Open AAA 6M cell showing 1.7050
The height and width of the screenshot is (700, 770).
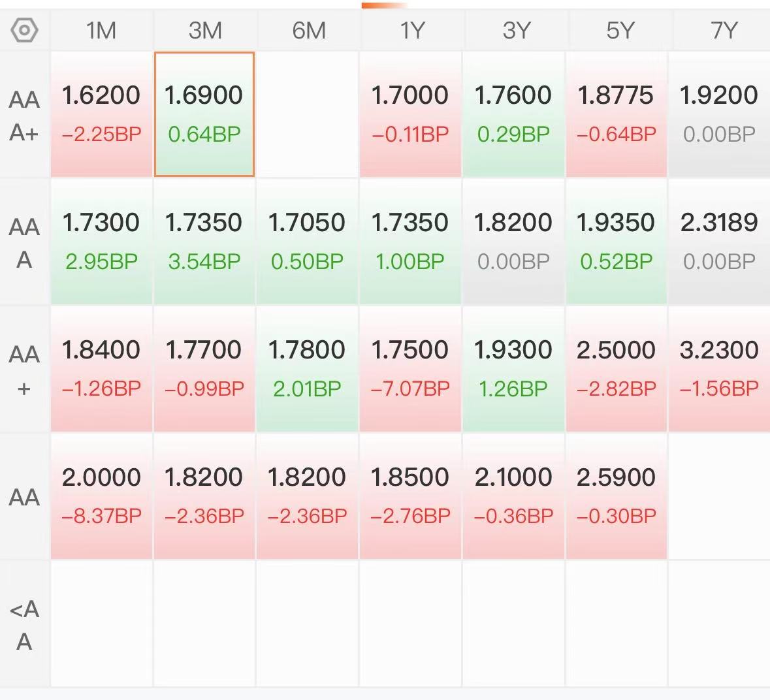[307, 241]
